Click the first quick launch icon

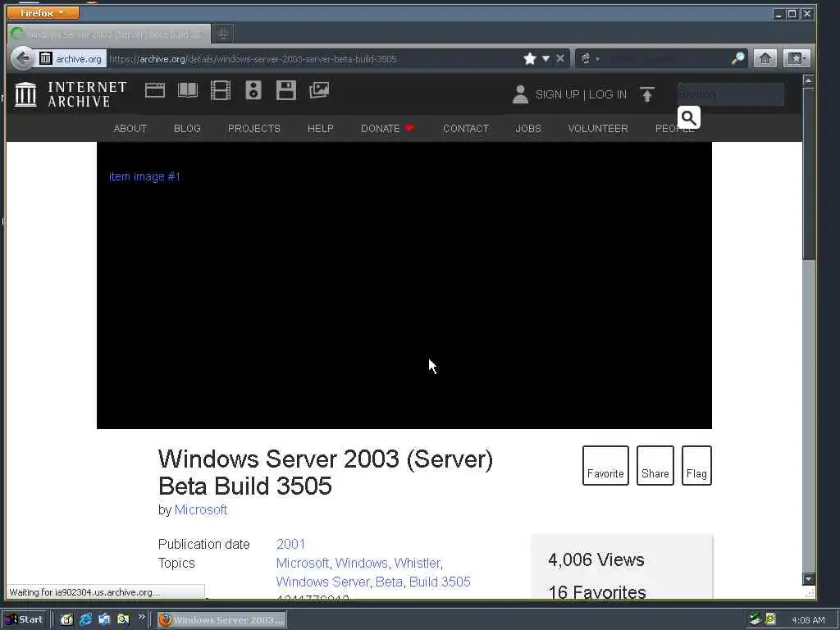pos(66,619)
